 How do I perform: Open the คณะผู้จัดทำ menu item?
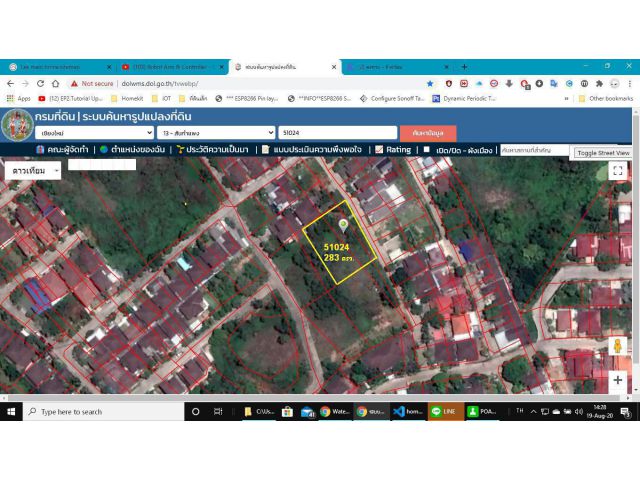click(x=62, y=150)
